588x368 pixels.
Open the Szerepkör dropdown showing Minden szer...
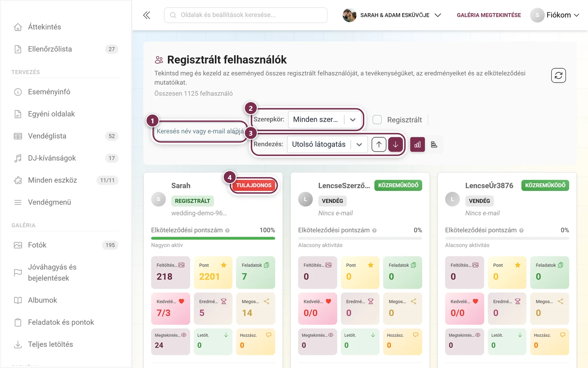coord(325,119)
